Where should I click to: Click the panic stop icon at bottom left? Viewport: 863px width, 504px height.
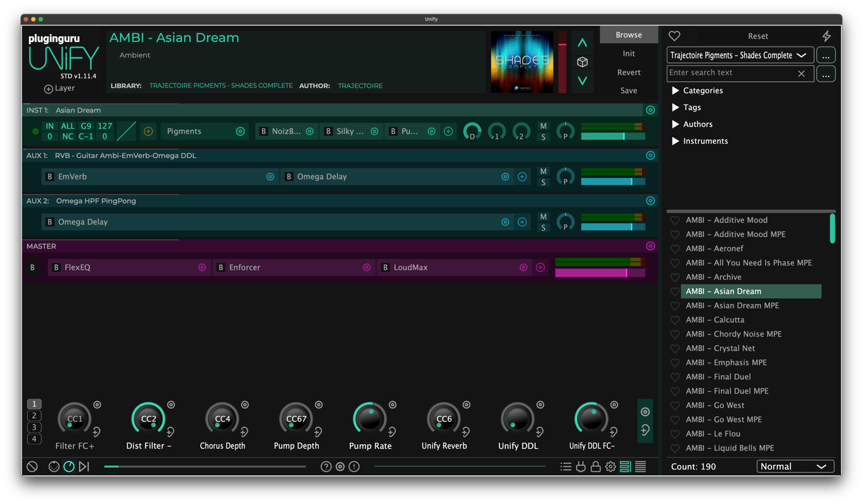[x=32, y=467]
